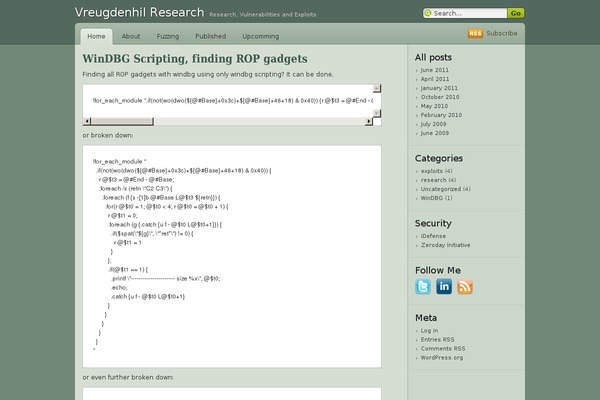Open the Fuzzing tab
This screenshot has width=600, height=400.
[x=168, y=36]
